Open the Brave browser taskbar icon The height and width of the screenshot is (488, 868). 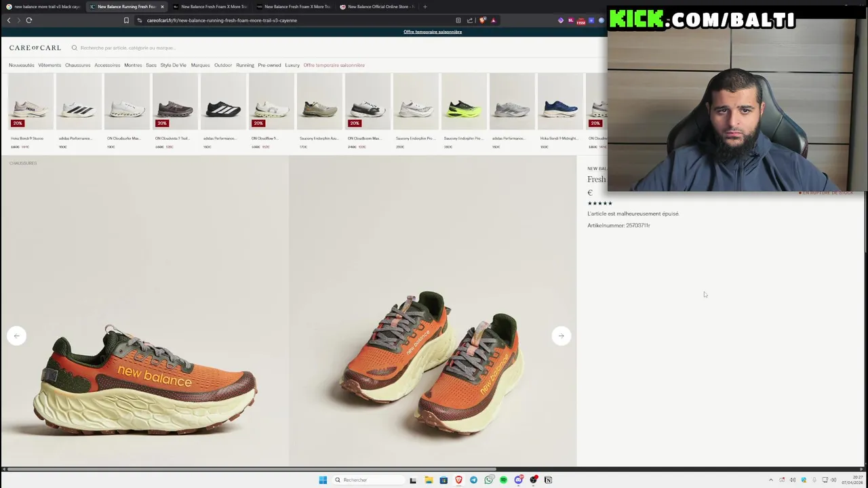click(458, 480)
